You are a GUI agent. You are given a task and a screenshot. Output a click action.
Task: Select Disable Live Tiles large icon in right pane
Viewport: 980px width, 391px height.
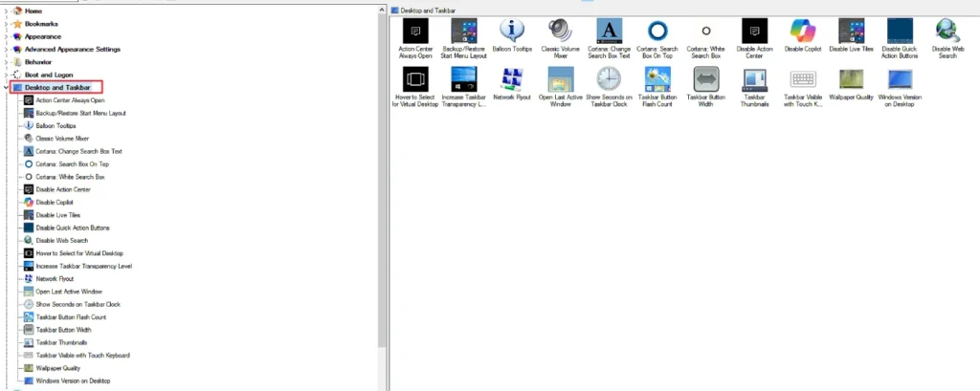[851, 31]
